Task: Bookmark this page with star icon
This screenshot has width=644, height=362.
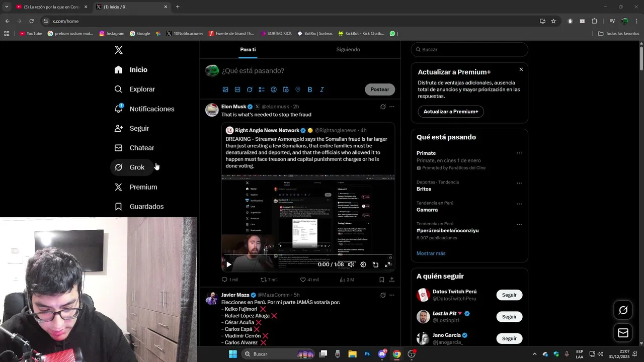Action: point(553,21)
